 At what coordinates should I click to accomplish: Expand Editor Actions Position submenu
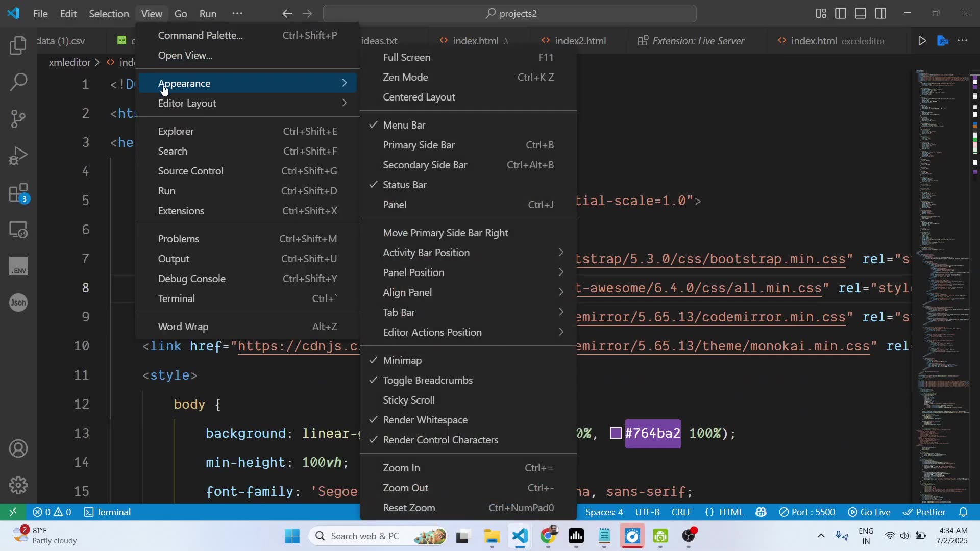tap(468, 332)
